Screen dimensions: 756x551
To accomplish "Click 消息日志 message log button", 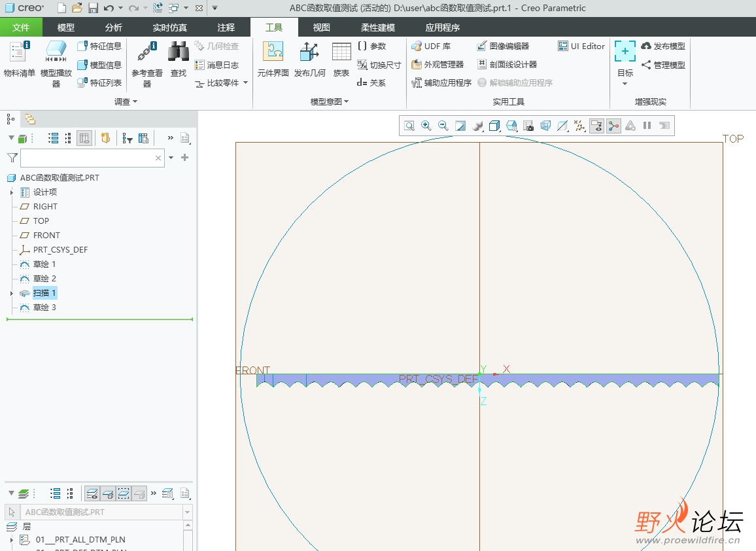I will [x=216, y=65].
